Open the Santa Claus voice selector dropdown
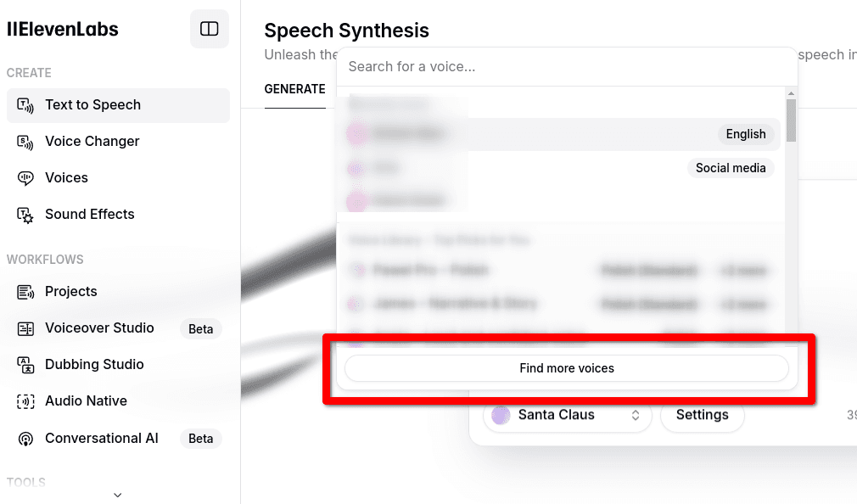The image size is (857, 504). click(568, 415)
